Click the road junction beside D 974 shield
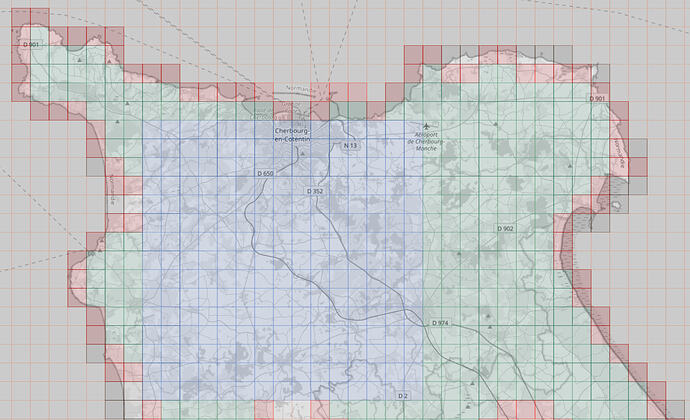 (423, 325)
